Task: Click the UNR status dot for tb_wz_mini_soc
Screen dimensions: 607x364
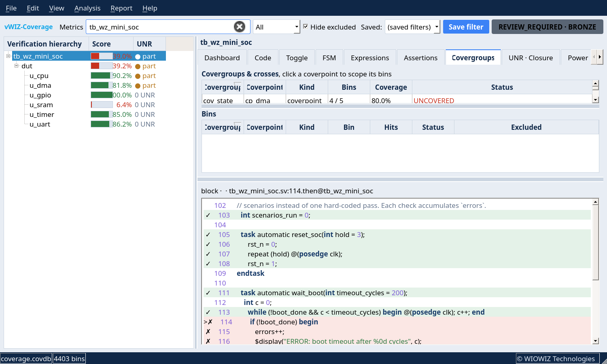Action: pyautogui.click(x=138, y=57)
